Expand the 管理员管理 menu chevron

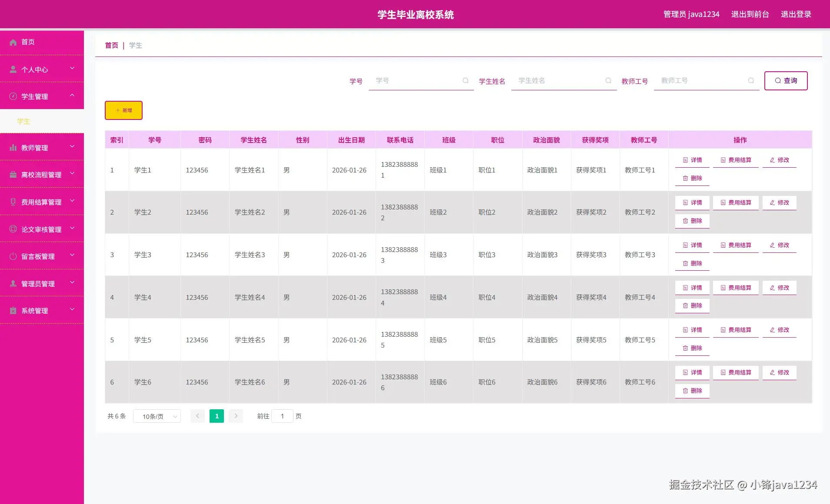tap(72, 282)
